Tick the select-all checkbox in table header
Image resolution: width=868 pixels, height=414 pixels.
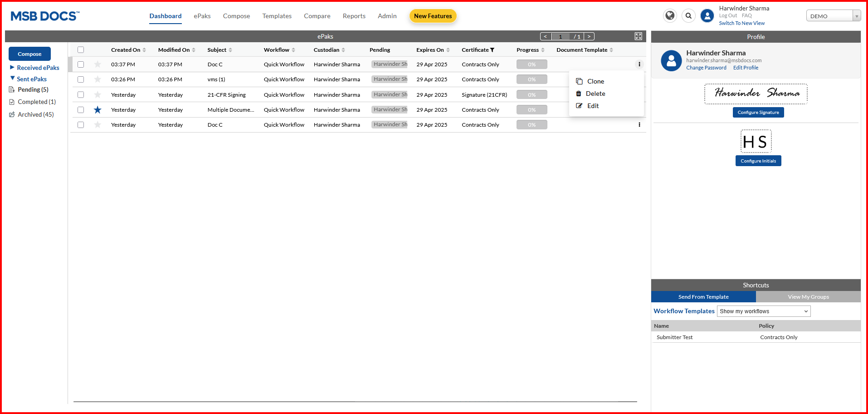pos(81,50)
